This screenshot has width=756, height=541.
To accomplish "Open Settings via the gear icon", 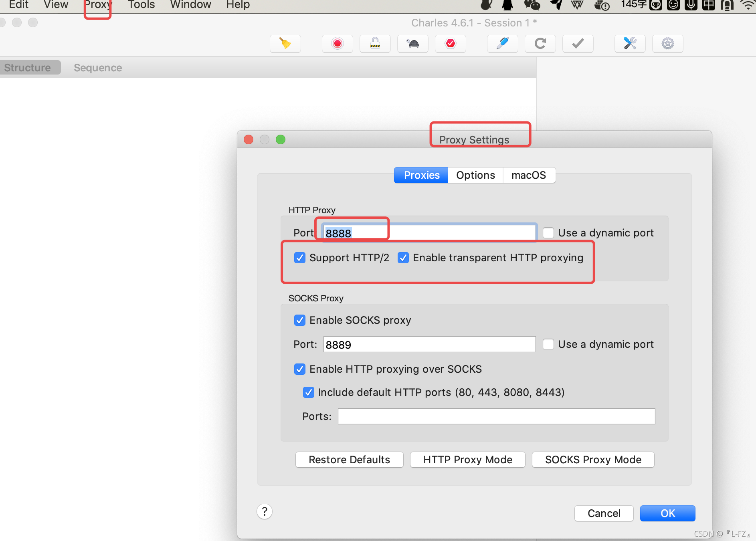I will [x=668, y=43].
